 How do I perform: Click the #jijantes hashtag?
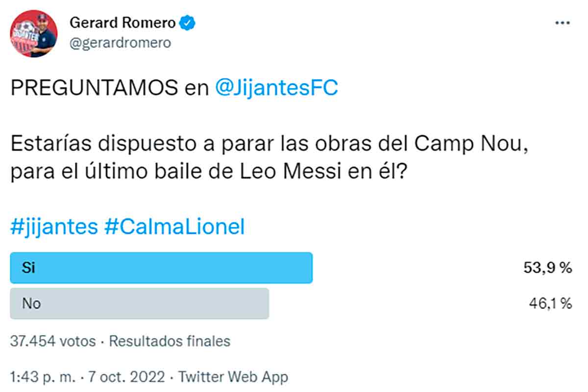53,228
